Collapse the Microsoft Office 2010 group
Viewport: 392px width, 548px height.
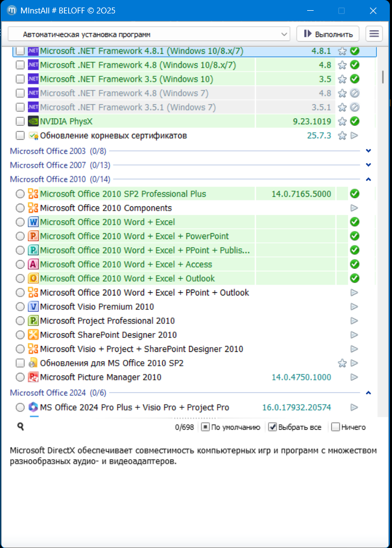368,179
